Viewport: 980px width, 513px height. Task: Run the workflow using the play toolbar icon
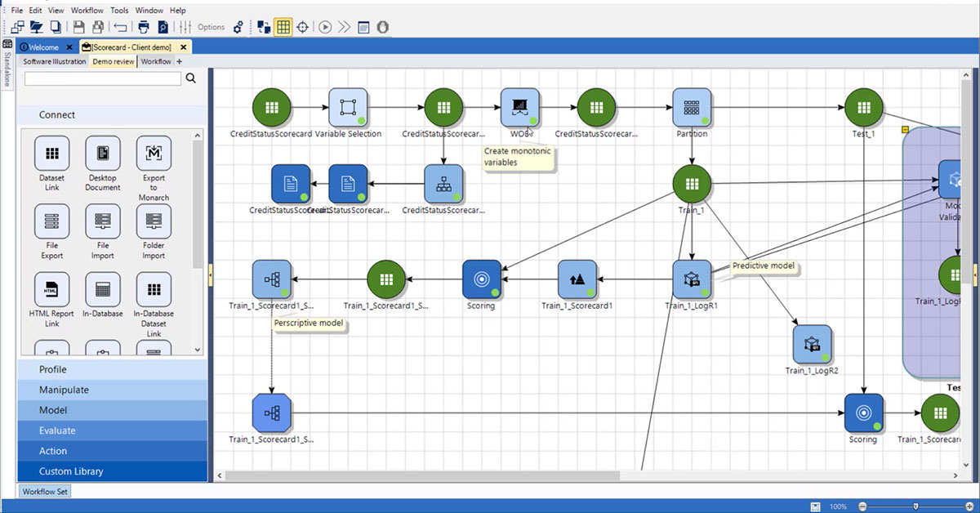coord(323,26)
